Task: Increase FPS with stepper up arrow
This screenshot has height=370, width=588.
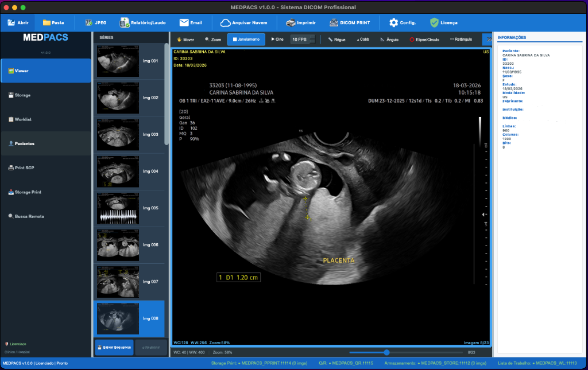Action: click(312, 37)
